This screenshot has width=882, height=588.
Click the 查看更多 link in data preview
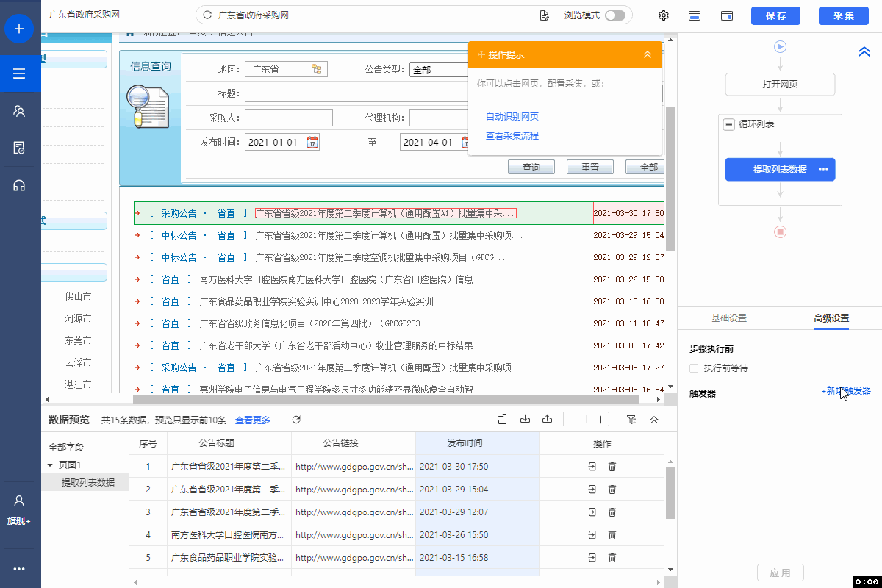coord(253,420)
